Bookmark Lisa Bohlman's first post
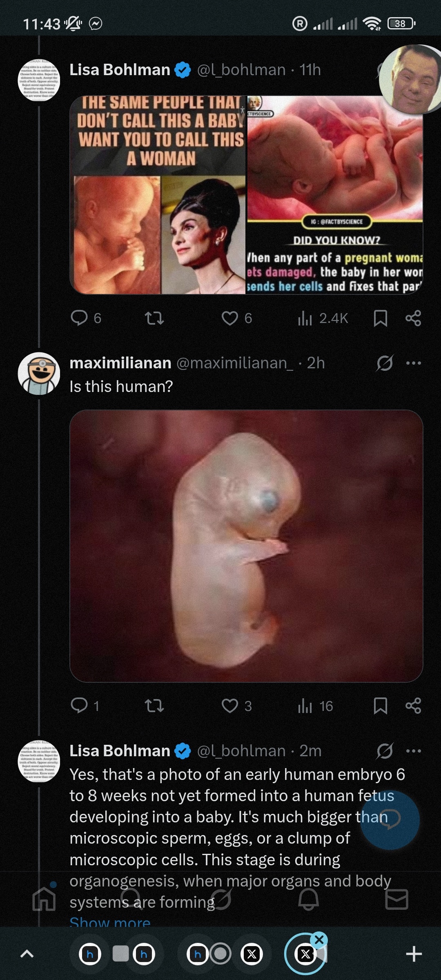Viewport: 441px width, 980px height. point(380,318)
